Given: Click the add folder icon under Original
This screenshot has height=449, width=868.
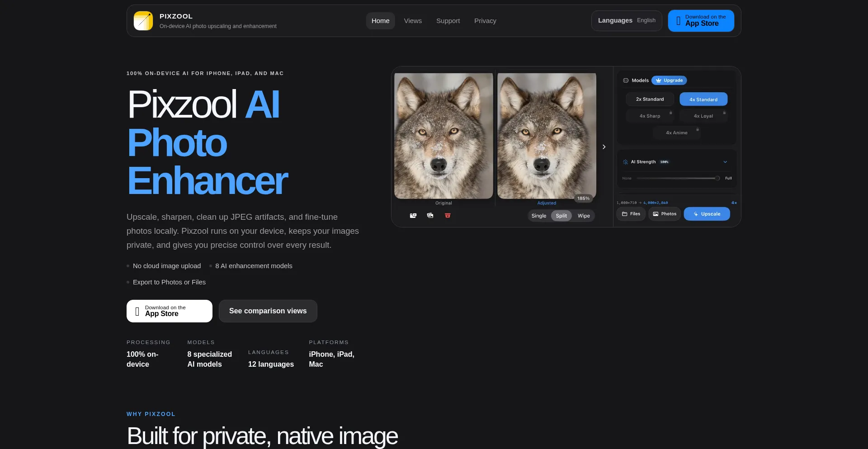Looking at the screenshot, I should tap(413, 216).
